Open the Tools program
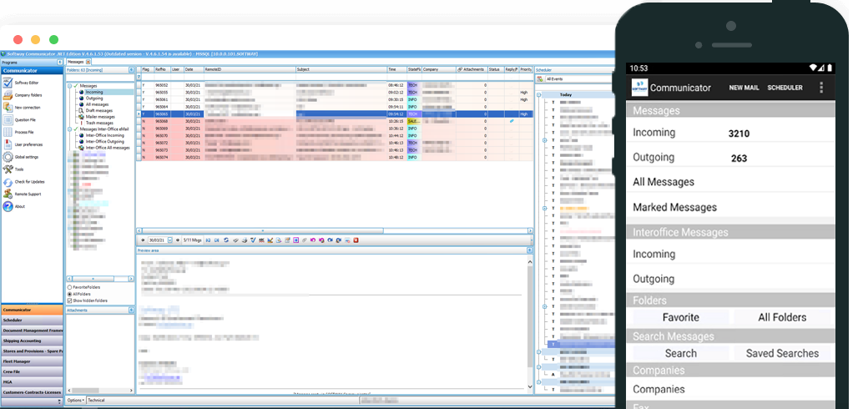Image resolution: width=868 pixels, height=409 pixels. click(x=13, y=169)
